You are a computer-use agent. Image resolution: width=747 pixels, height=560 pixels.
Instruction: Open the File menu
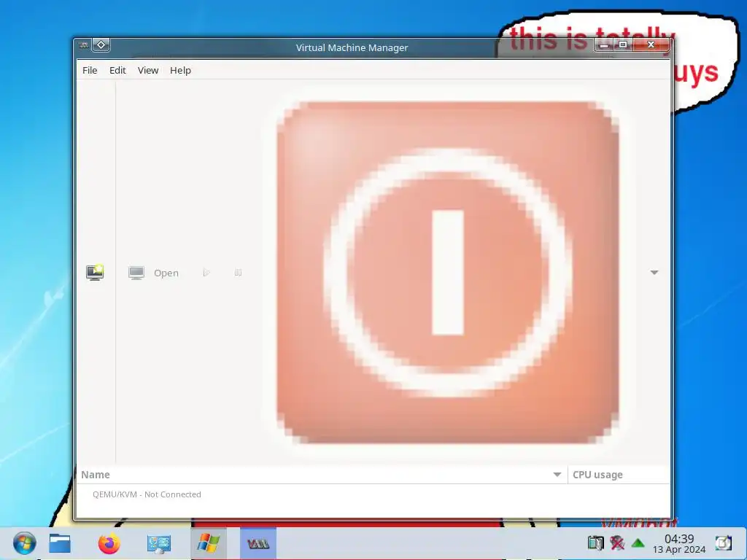coord(90,71)
